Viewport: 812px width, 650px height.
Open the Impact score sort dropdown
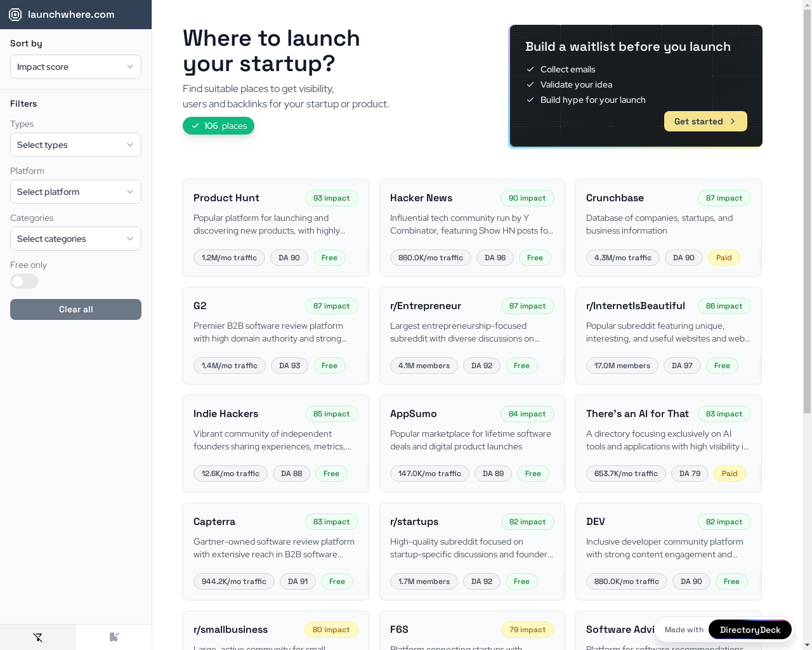(x=75, y=67)
